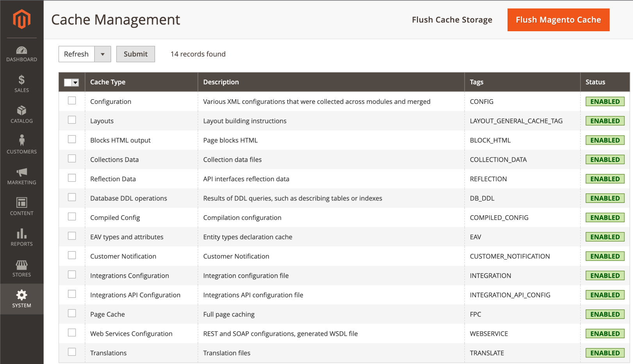Open the System gear icon

pyautogui.click(x=21, y=295)
